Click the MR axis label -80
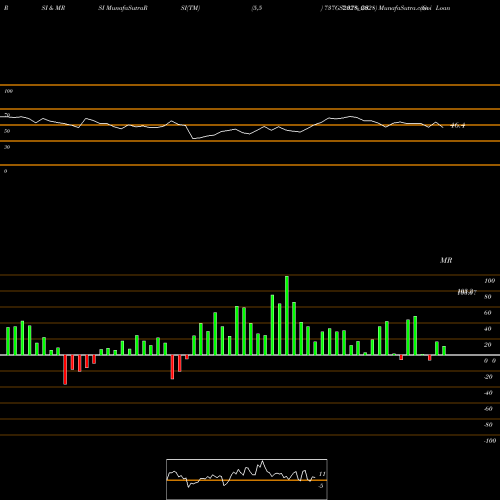500x500 pixels. coord(488,425)
